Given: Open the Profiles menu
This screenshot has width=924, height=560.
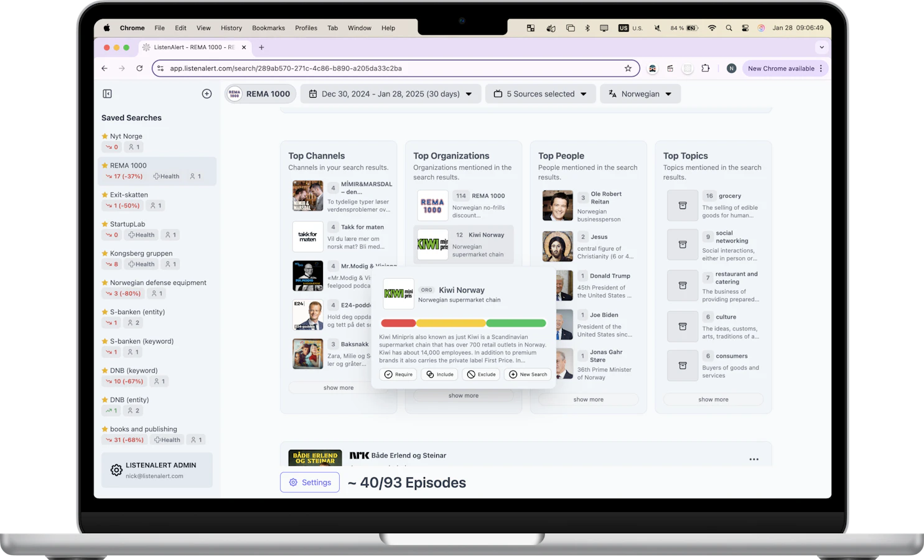Looking at the screenshot, I should [306, 28].
